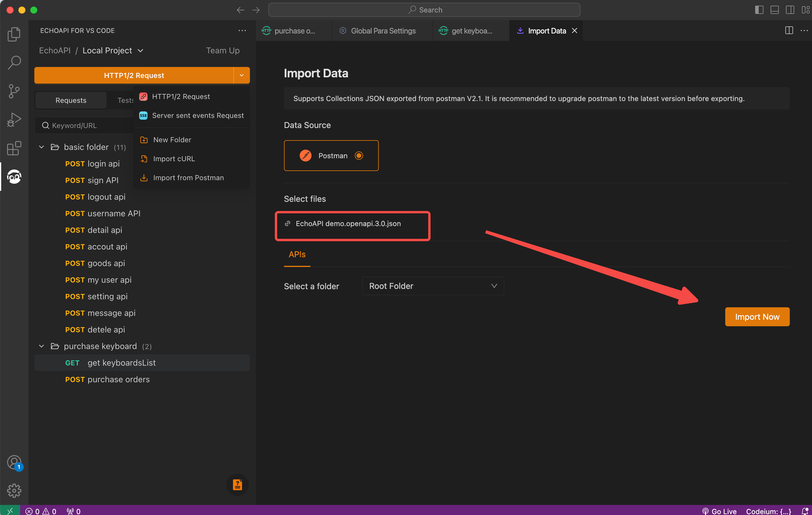The height and width of the screenshot is (515, 812).
Task: Open the Root Folder dropdown
Action: [433, 286]
